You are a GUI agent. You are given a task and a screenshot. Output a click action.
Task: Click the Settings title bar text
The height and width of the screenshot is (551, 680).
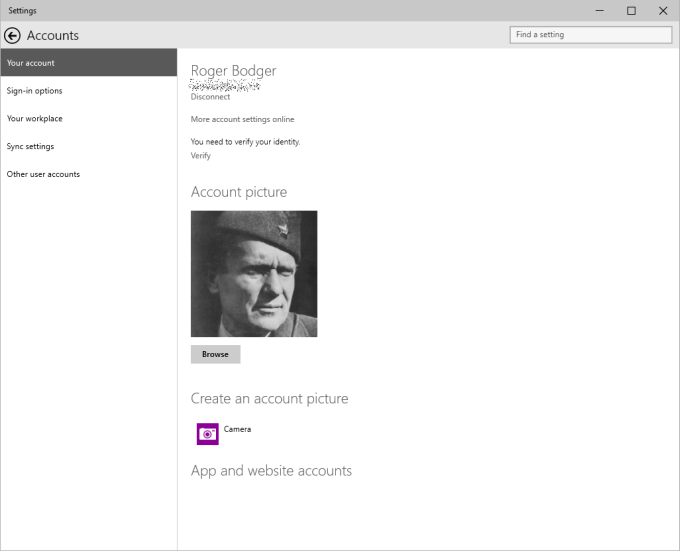pyautogui.click(x=22, y=11)
